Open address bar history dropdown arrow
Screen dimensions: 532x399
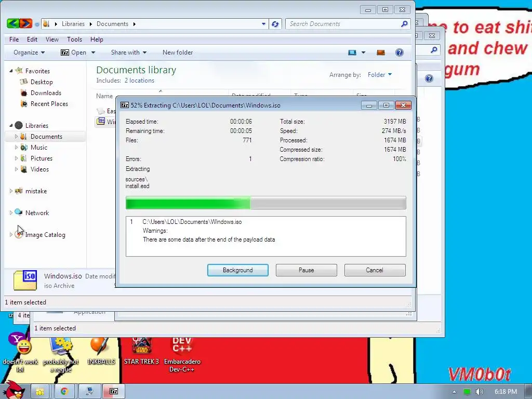(263, 24)
